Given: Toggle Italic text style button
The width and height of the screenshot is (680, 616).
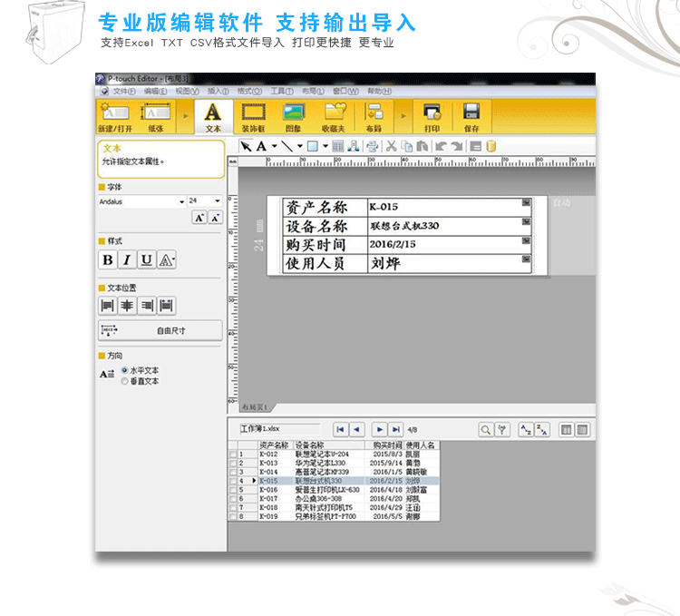Looking at the screenshot, I should 127,260.
